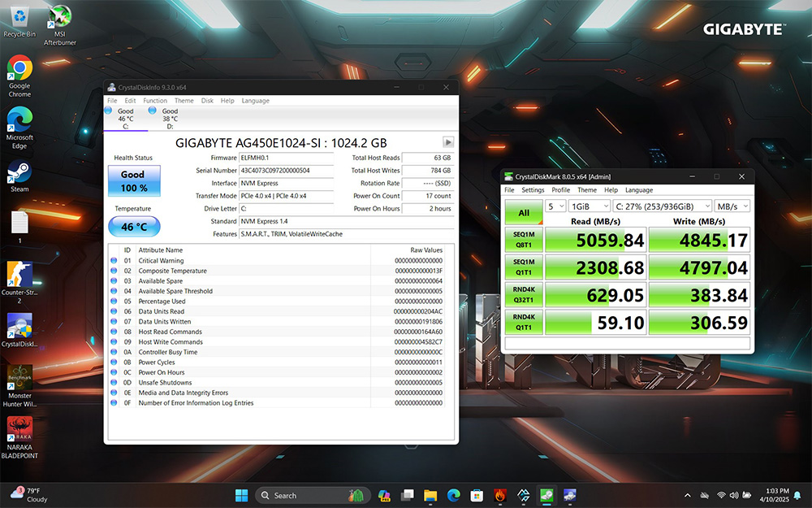Open the Monster Hunter Wilds benchmark shortcut
812x508 pixels.
click(x=19, y=385)
